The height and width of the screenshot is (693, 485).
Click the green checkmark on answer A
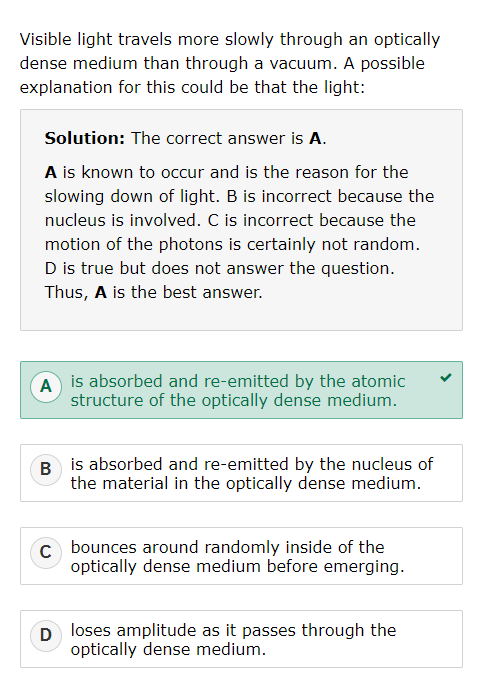point(446,377)
